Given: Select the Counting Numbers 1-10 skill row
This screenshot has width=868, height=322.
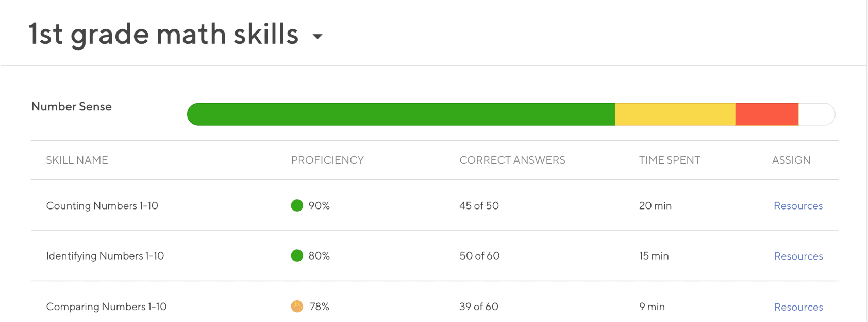Looking at the screenshot, I should [x=435, y=205].
